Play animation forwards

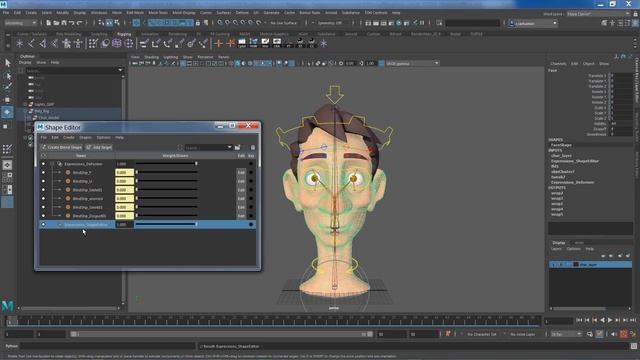[610, 320]
